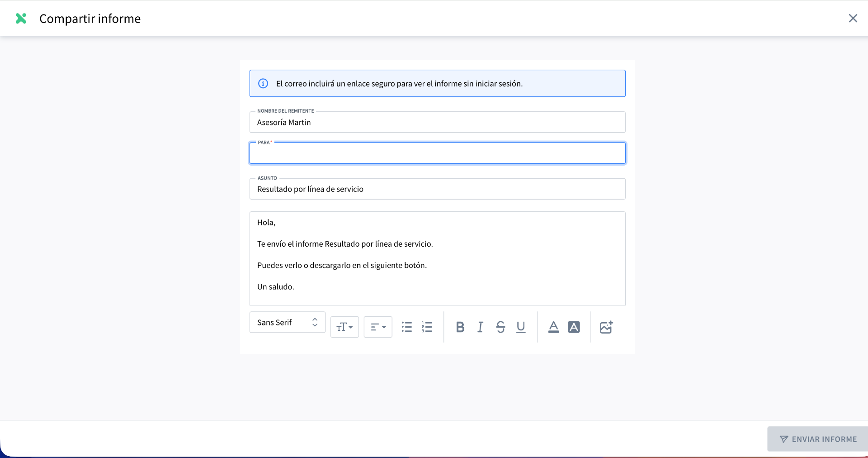Close the Compartir informe dialog
This screenshot has width=868, height=458.
(x=853, y=18)
